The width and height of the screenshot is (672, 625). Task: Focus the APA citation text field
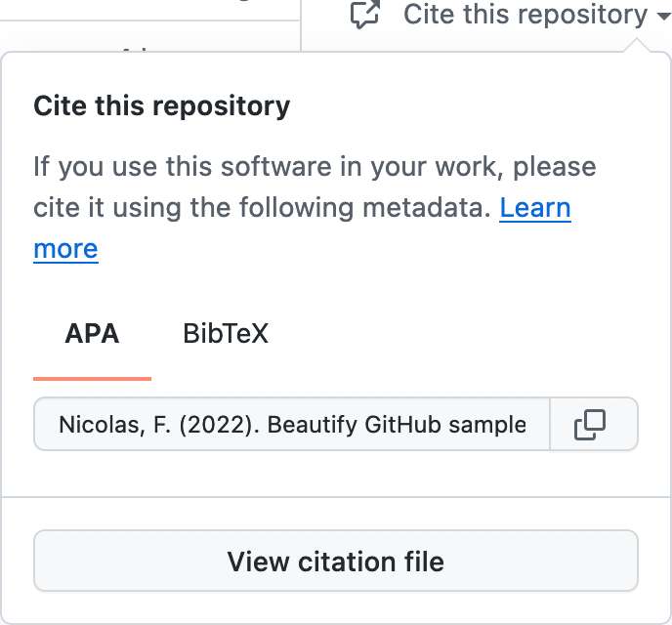[x=292, y=425]
